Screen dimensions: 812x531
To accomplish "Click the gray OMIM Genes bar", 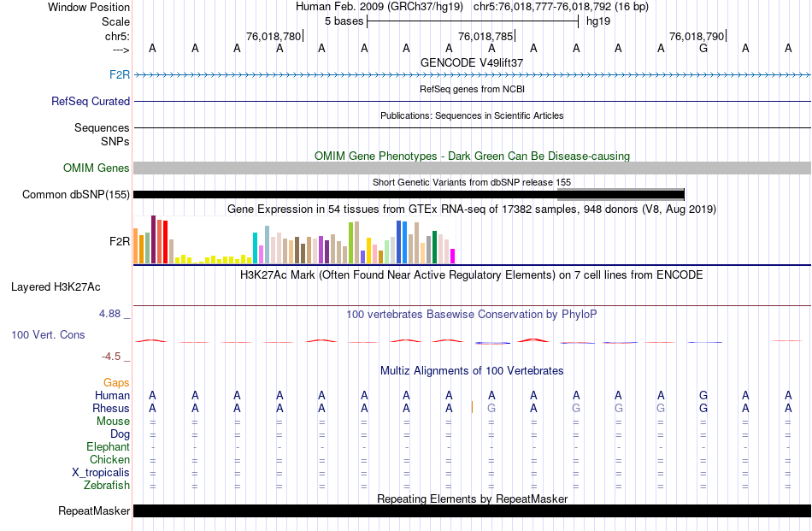I will [x=473, y=168].
